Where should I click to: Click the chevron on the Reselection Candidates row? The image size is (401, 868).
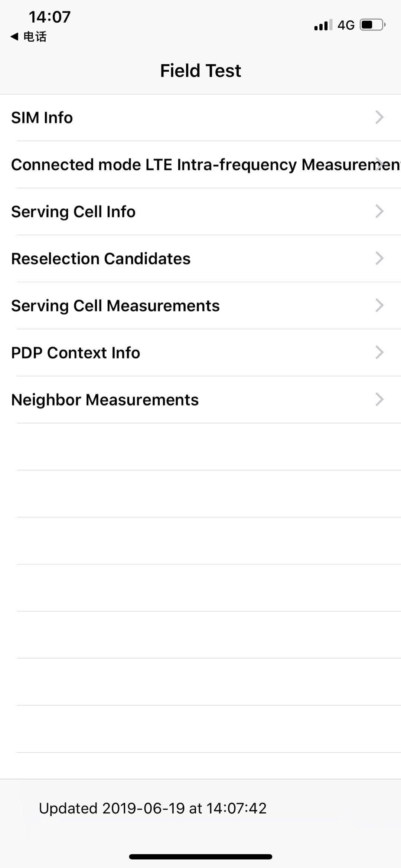tap(379, 258)
